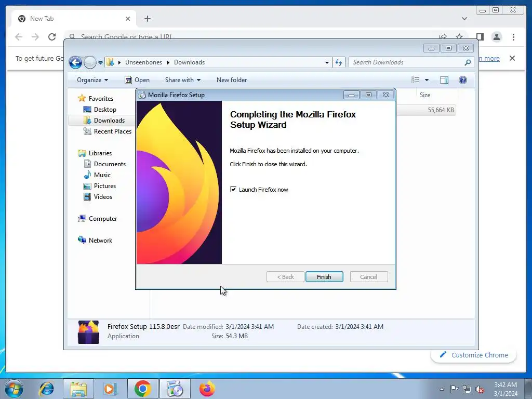Expand the address bar history dropdown
532x399 pixels.
point(327,63)
